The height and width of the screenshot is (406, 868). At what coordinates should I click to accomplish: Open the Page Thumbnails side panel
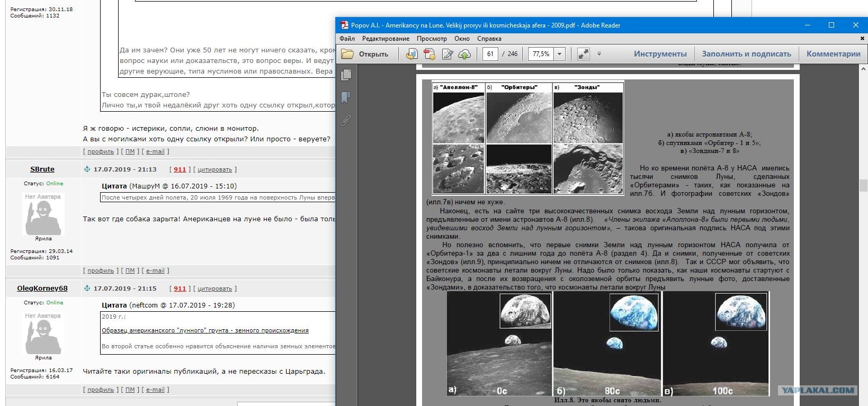pos(346,75)
